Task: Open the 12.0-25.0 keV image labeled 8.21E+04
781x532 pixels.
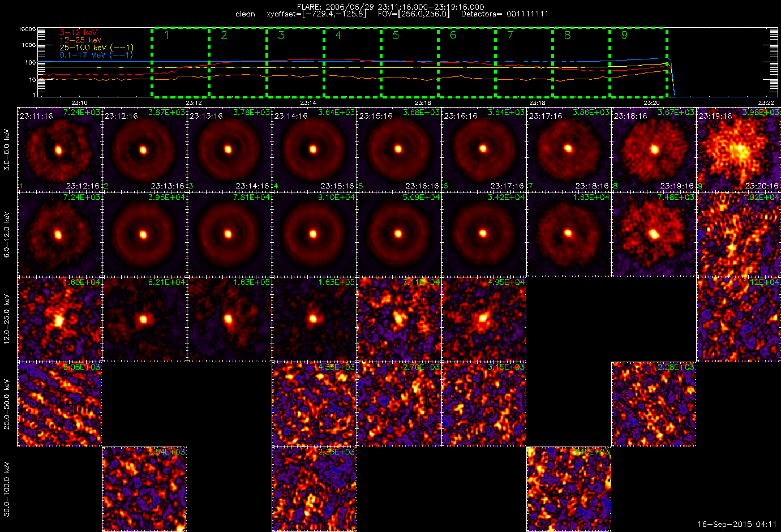Action: pyautogui.click(x=145, y=319)
